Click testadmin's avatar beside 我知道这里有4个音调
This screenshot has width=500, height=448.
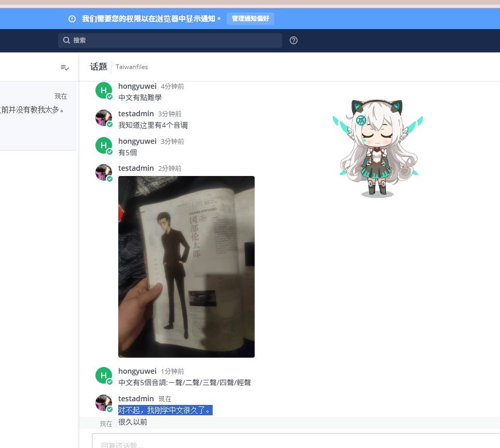104,118
